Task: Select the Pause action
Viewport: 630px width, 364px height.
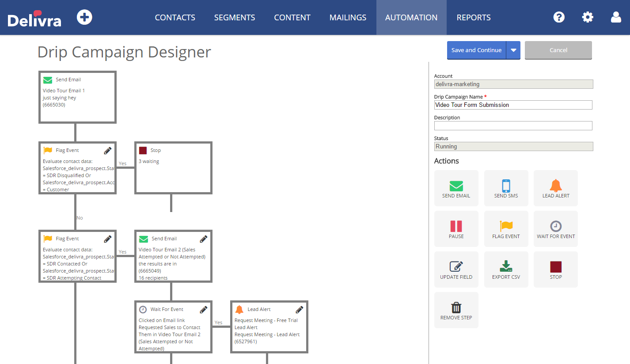Action: tap(456, 229)
